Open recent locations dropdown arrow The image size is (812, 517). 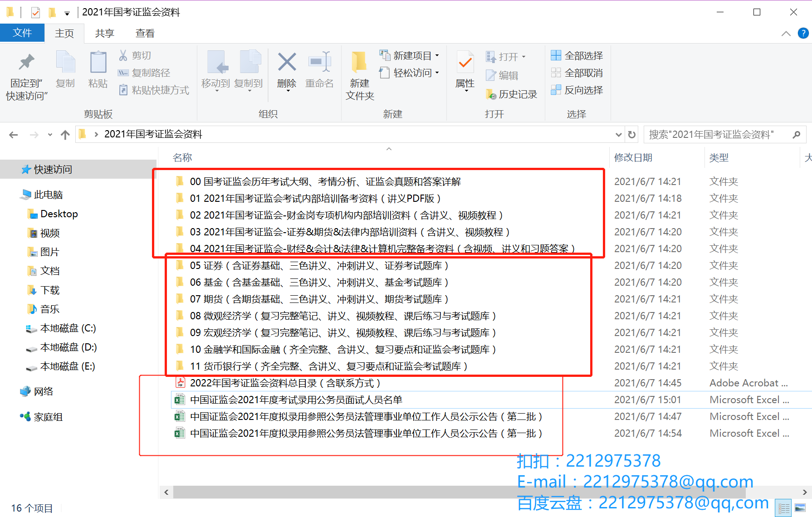[50, 135]
